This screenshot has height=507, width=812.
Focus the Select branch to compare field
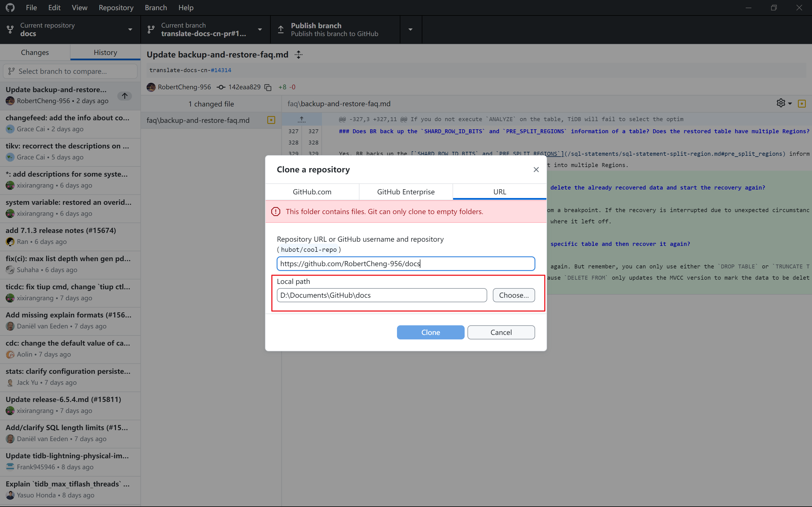click(x=70, y=71)
